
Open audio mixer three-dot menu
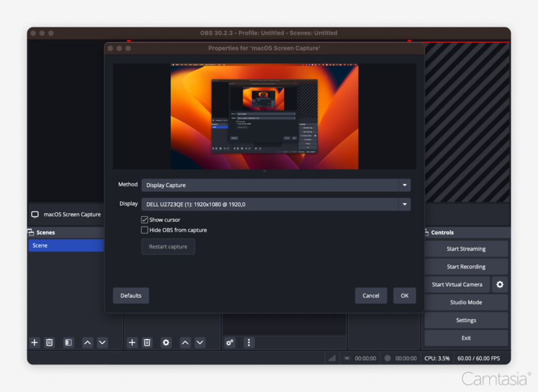(249, 342)
